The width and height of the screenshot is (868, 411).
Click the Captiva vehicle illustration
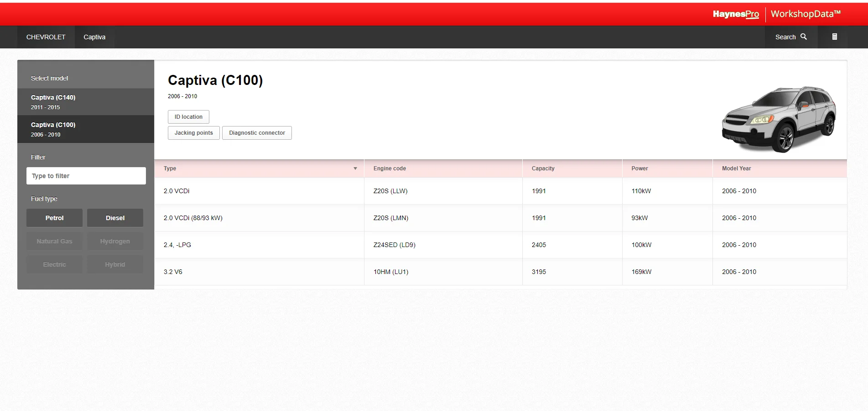coord(779,119)
